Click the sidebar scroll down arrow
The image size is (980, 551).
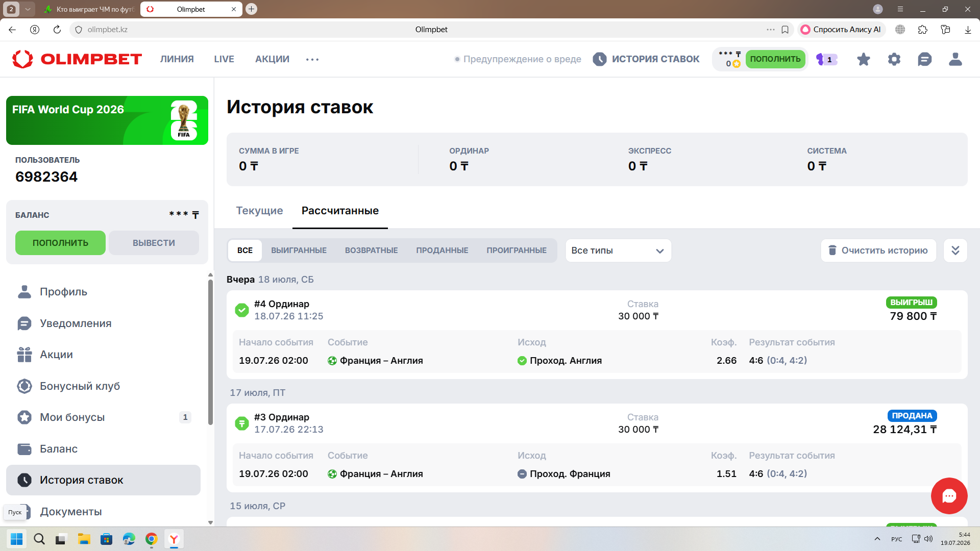(x=210, y=522)
